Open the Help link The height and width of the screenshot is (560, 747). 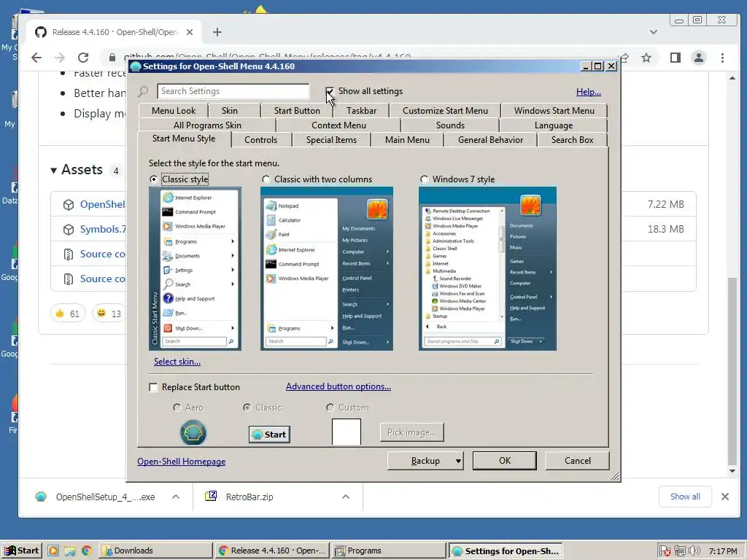point(589,92)
